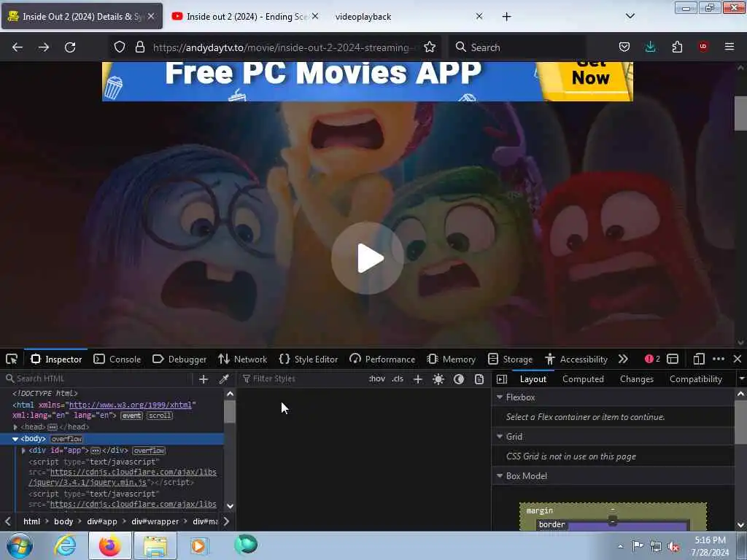Collapse the Box Model section
The height and width of the screenshot is (560, 747).
500,476
